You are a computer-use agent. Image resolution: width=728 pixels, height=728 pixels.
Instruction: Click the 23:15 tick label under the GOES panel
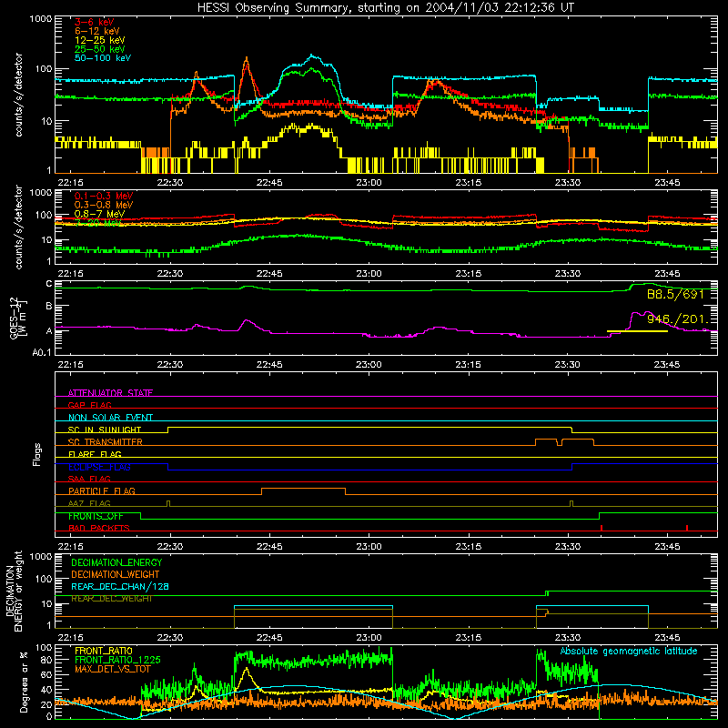[x=468, y=365]
